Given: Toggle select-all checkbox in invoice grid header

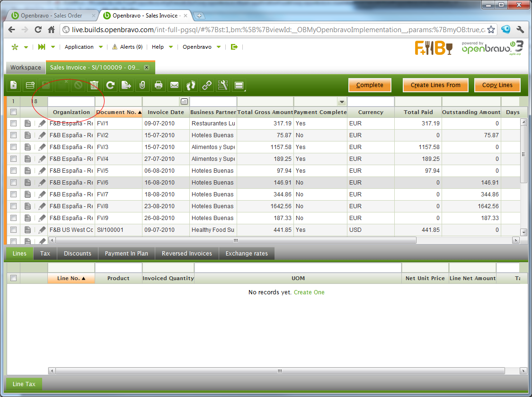Looking at the screenshot, I should [14, 112].
